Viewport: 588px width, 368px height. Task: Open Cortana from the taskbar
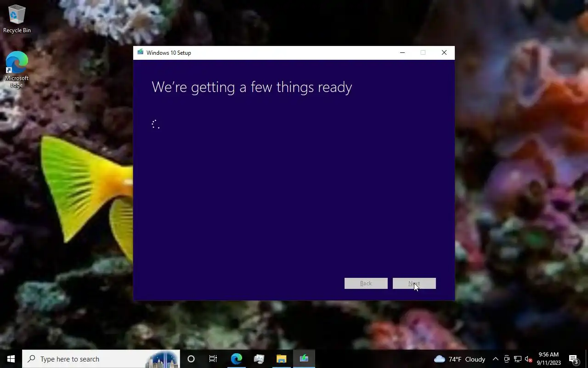pos(191,359)
